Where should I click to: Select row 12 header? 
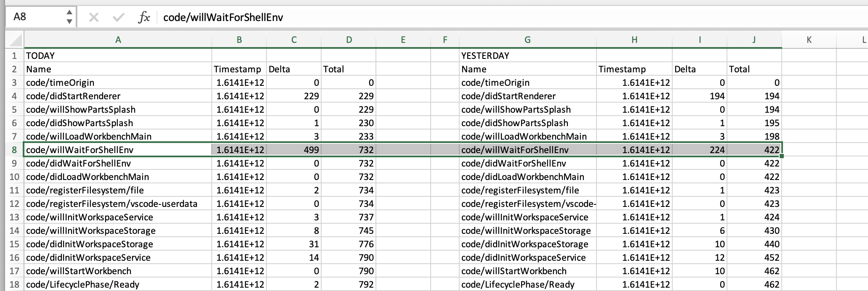click(15, 204)
